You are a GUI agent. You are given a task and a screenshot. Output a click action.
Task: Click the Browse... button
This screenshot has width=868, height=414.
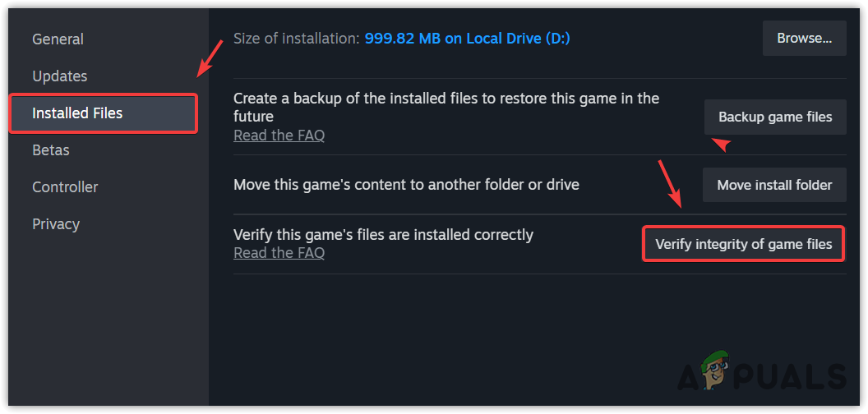804,38
